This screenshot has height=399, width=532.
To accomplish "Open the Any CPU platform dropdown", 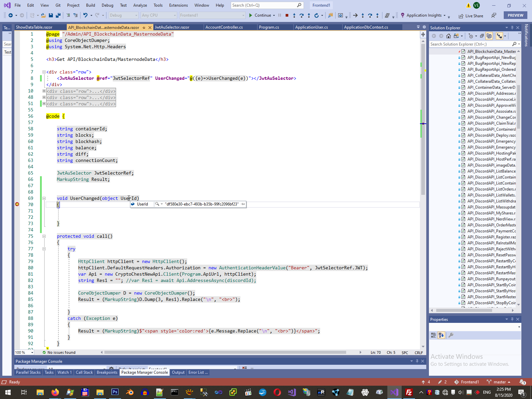I will 159,15.
